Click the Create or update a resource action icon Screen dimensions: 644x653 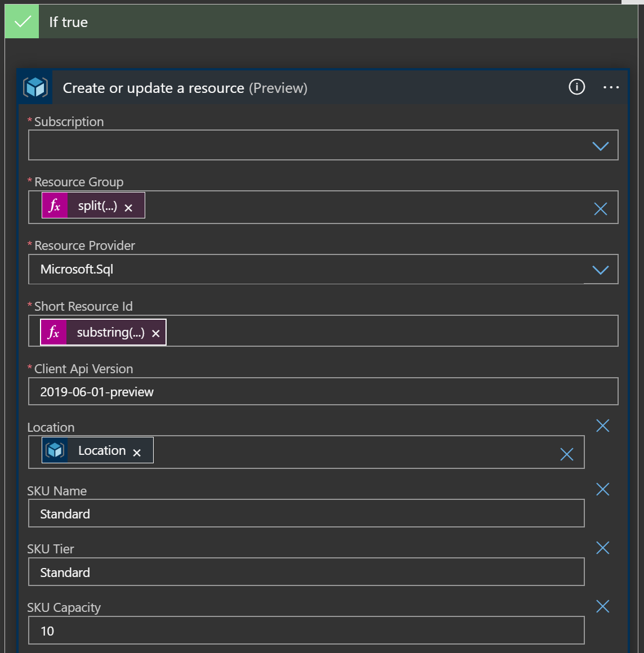[34, 87]
